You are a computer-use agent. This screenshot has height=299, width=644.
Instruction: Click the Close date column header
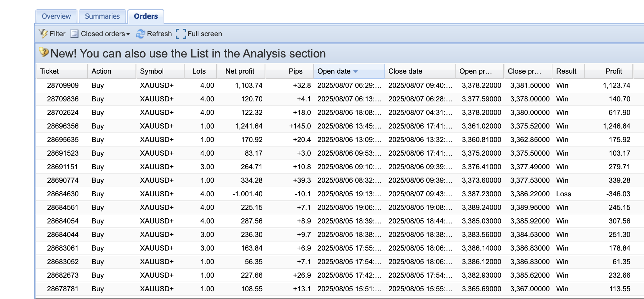coord(405,71)
